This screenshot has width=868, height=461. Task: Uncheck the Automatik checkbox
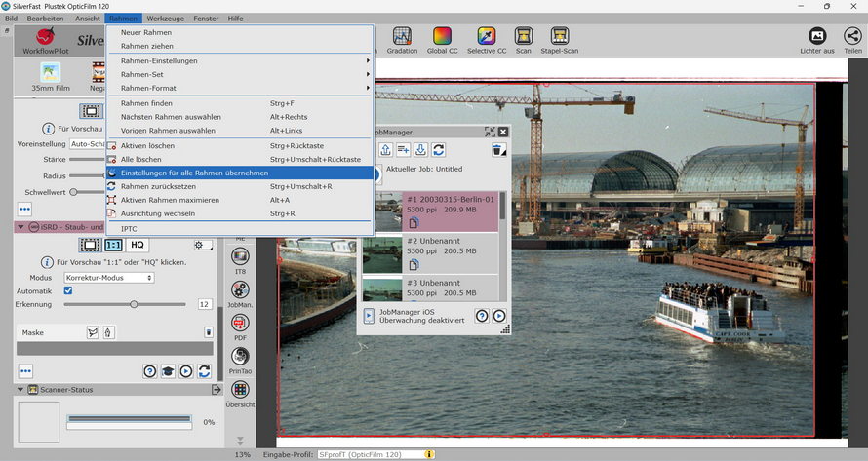(68, 290)
